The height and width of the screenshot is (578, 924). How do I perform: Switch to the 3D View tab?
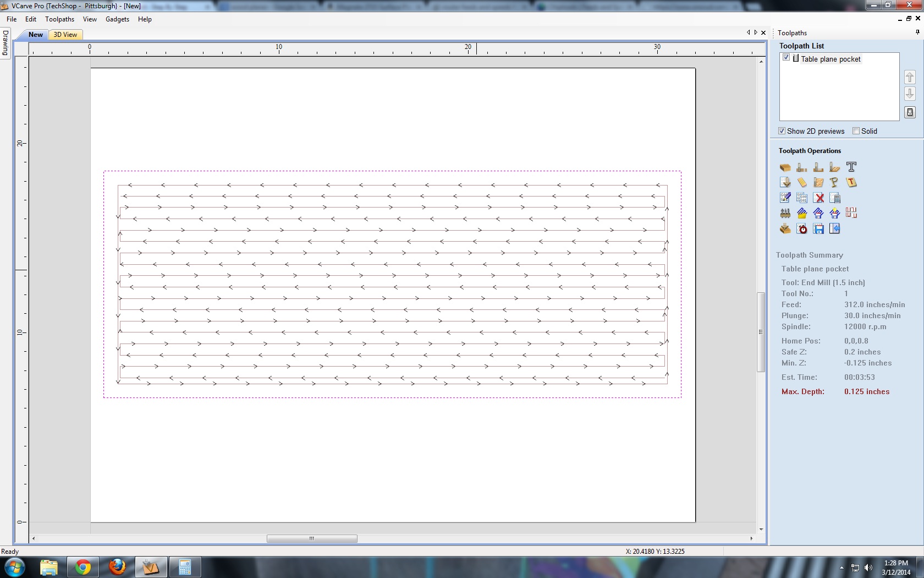65,35
